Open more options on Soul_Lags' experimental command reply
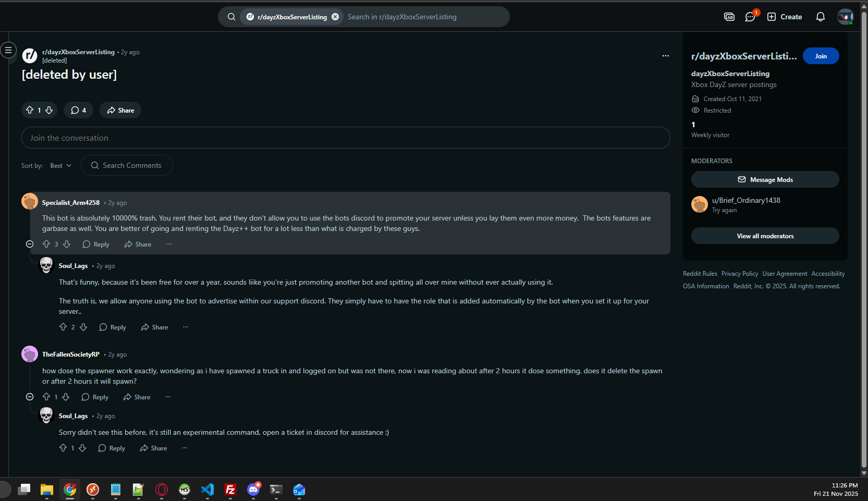This screenshot has height=501, width=868. tap(185, 448)
